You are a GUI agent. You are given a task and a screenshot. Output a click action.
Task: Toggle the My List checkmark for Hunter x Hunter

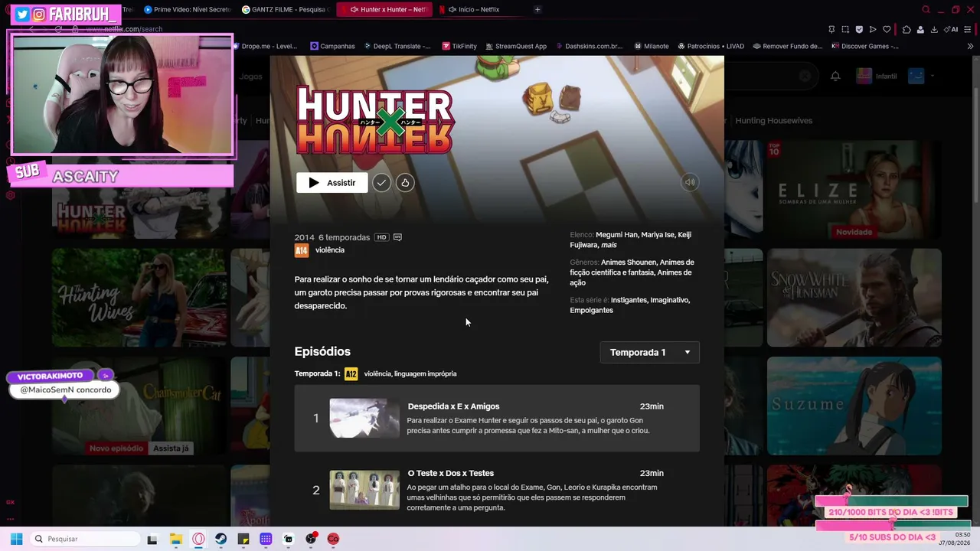pos(381,183)
